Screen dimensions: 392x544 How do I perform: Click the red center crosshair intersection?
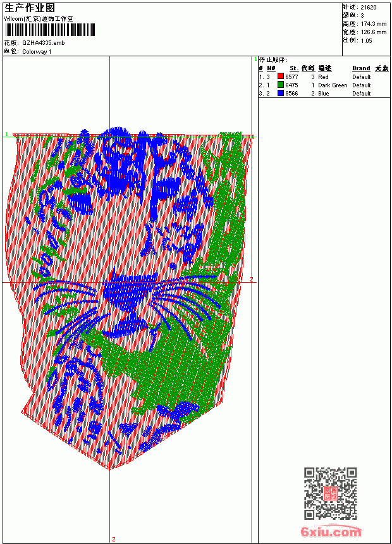pos(110,282)
